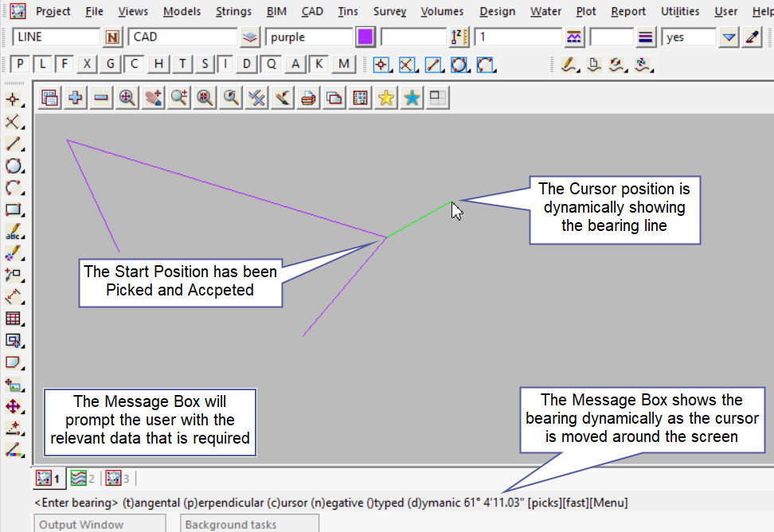The image size is (774, 532).
Task: Select the CAD table tool in left toolbar
Action: [13, 319]
